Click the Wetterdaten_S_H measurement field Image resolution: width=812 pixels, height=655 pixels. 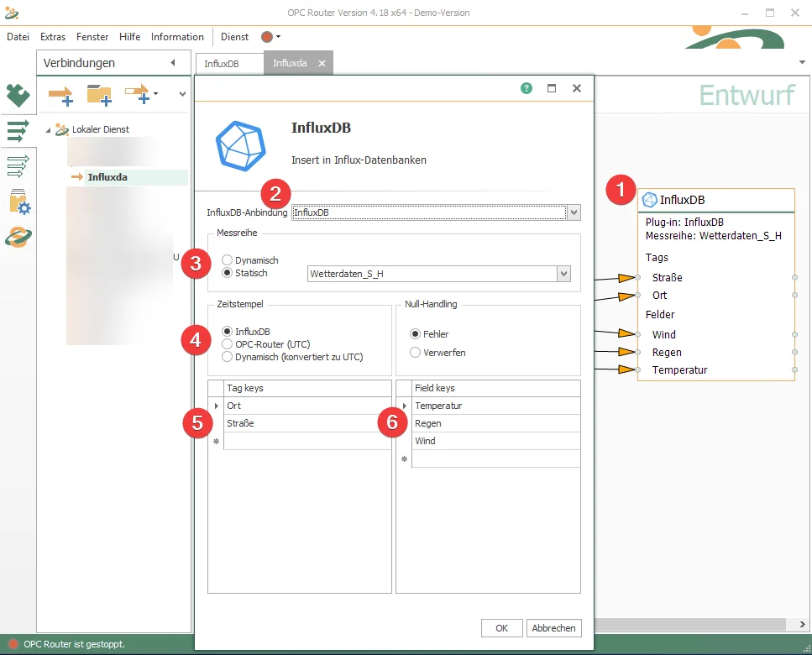tap(432, 274)
